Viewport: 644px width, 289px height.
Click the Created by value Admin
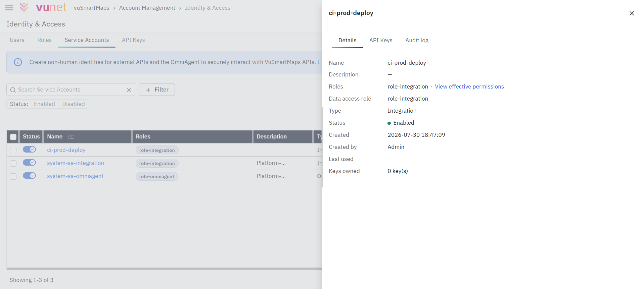[x=396, y=147]
